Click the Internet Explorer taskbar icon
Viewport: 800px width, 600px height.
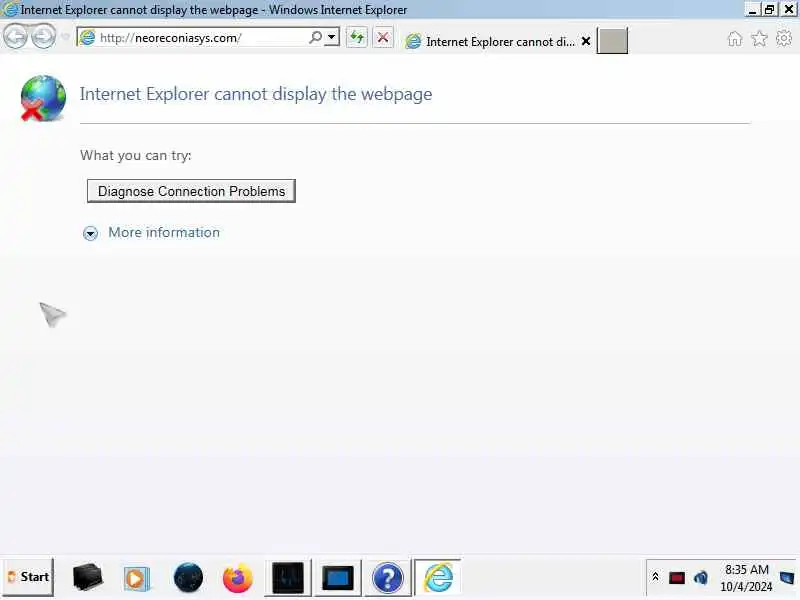pyautogui.click(x=438, y=578)
